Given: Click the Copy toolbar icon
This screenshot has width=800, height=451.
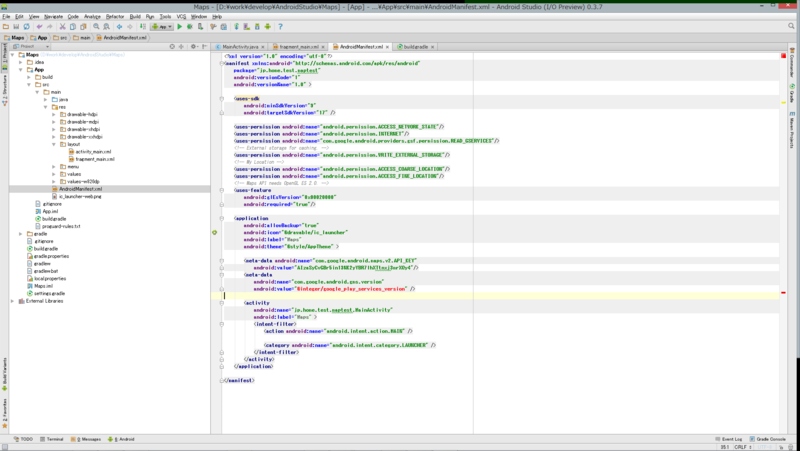Looking at the screenshot, I should coord(73,27).
